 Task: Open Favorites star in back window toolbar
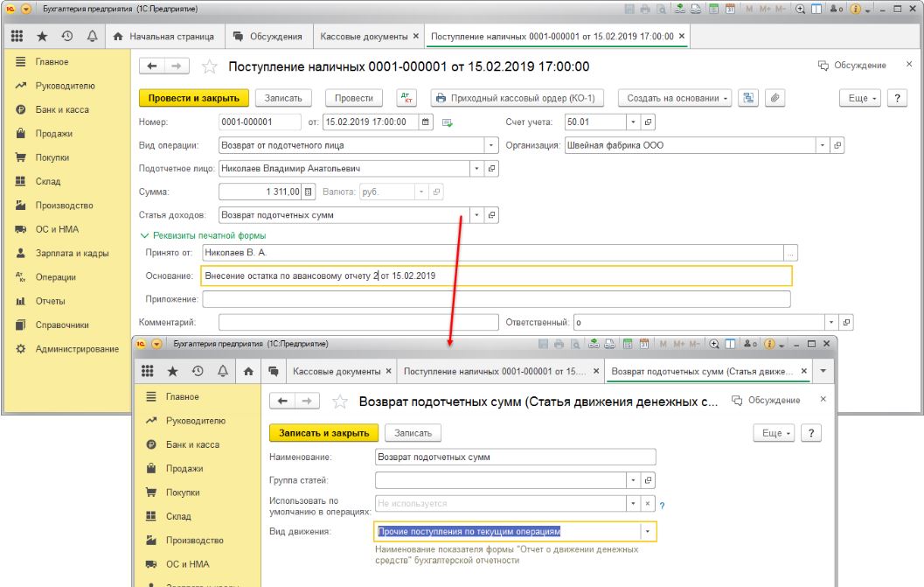pyautogui.click(x=42, y=36)
